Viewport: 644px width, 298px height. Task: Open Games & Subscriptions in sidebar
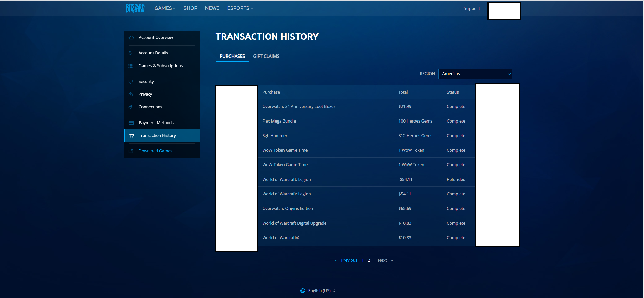point(161,66)
